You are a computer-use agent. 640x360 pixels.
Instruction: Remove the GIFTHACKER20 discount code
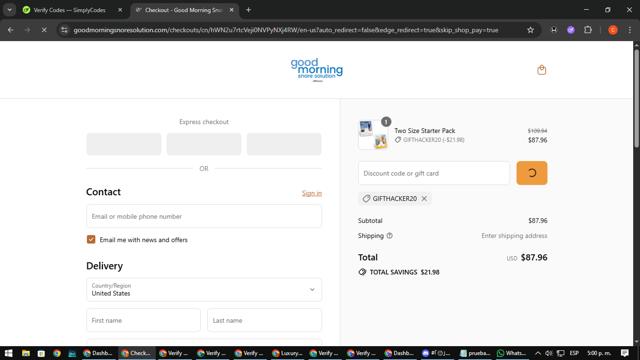[424, 198]
